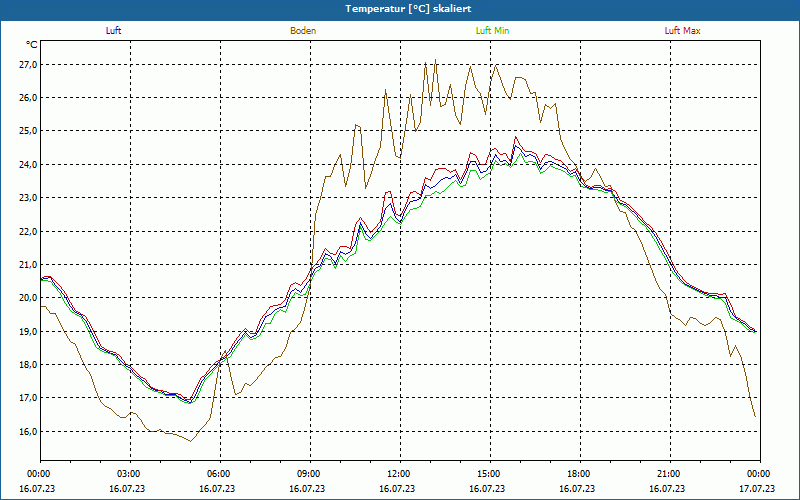This screenshot has width=800, height=500.
Task: Click the 25,0 y-axis value
Action: tap(28, 131)
